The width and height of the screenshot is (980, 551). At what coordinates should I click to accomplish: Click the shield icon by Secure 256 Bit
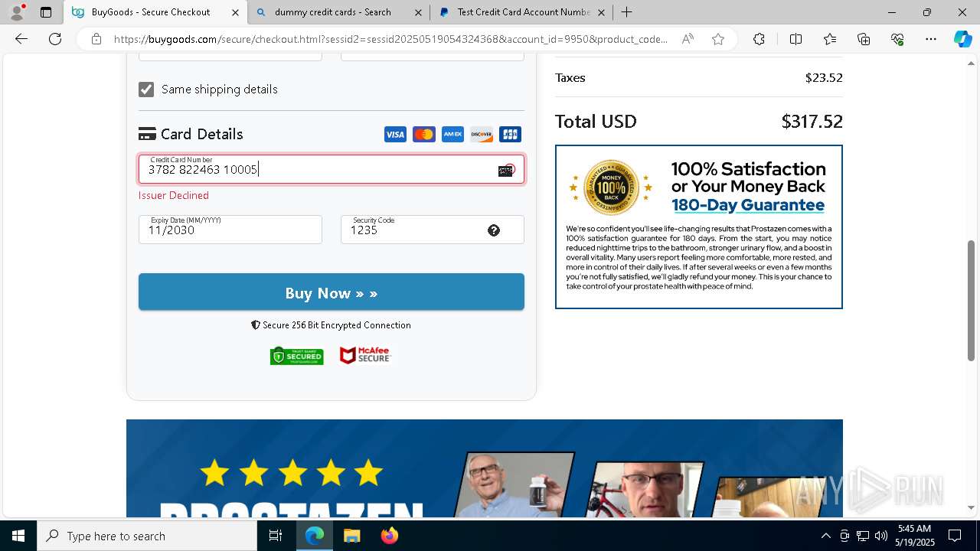(x=256, y=325)
